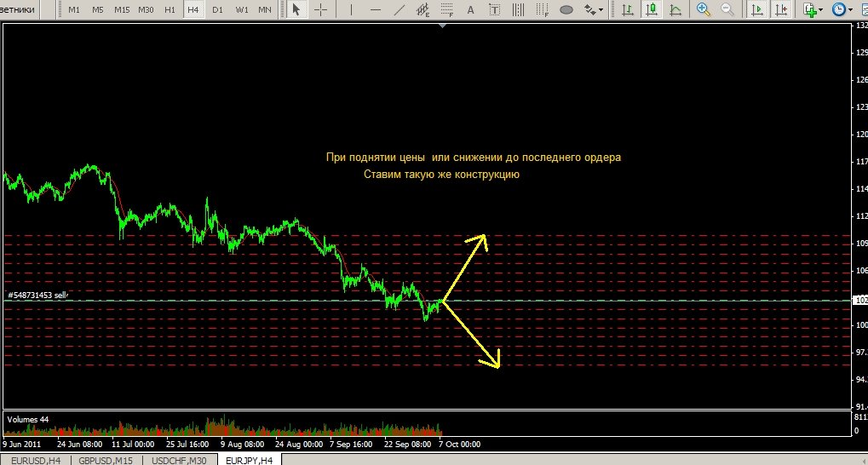The height and width of the screenshot is (465, 868).
Task: Select the cursor arrow tool
Action: pos(296,9)
